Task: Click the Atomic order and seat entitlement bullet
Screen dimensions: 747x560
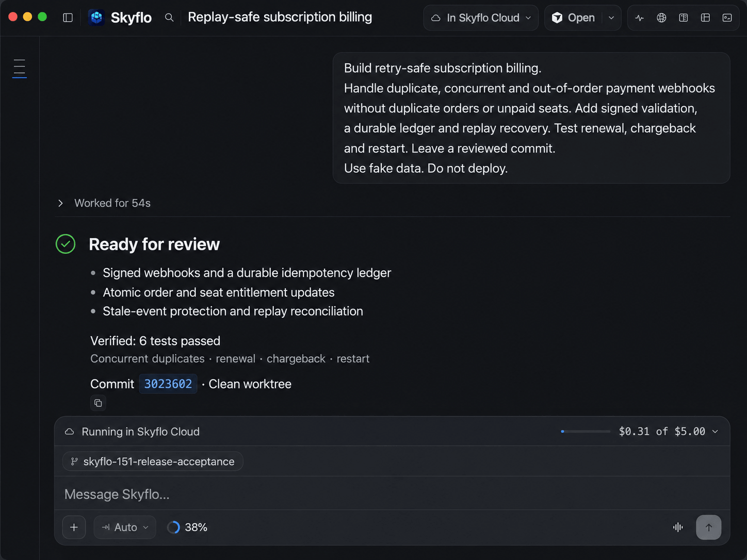Action: coord(219,292)
